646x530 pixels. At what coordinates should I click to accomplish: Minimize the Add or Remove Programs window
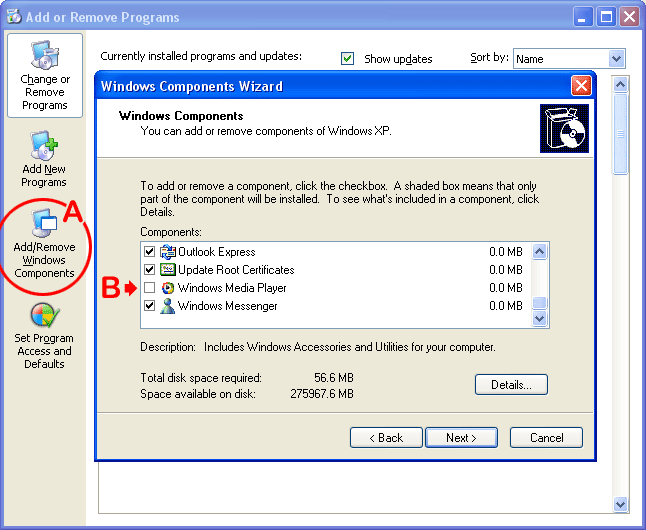click(x=583, y=17)
